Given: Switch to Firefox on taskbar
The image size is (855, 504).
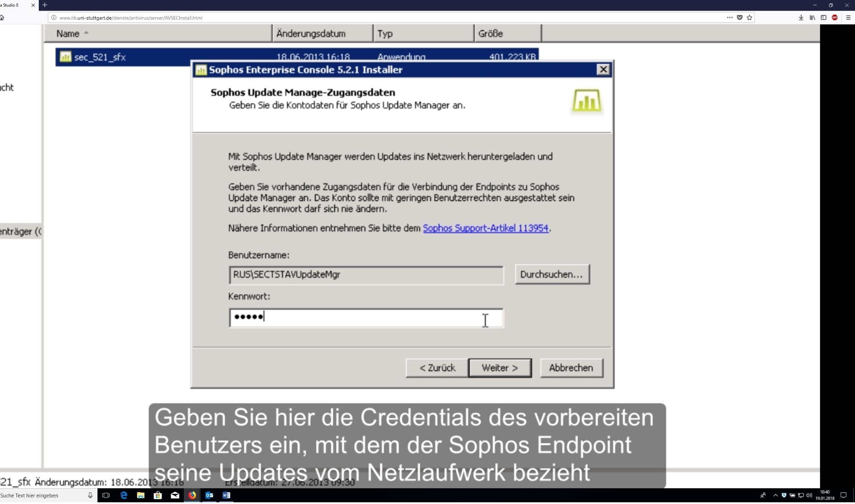Looking at the screenshot, I should tap(192, 495).
